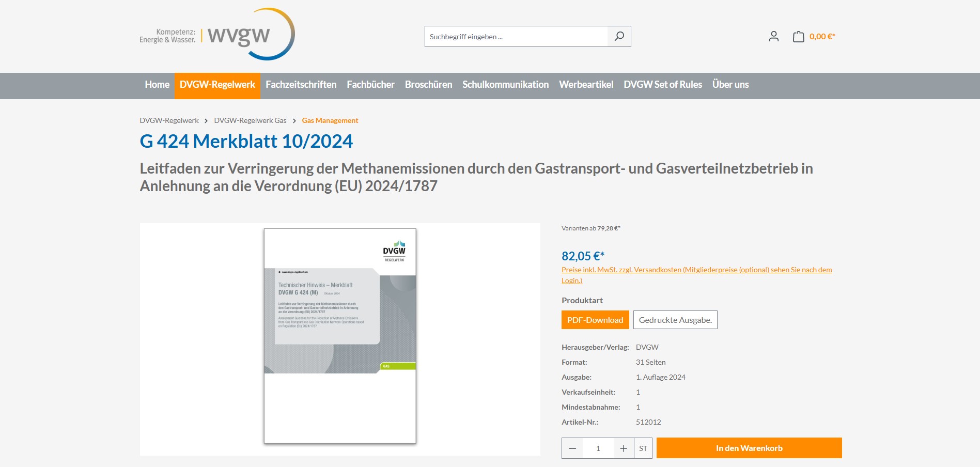The image size is (980, 467).
Task: Click the wvgw logo
Action: [x=217, y=34]
